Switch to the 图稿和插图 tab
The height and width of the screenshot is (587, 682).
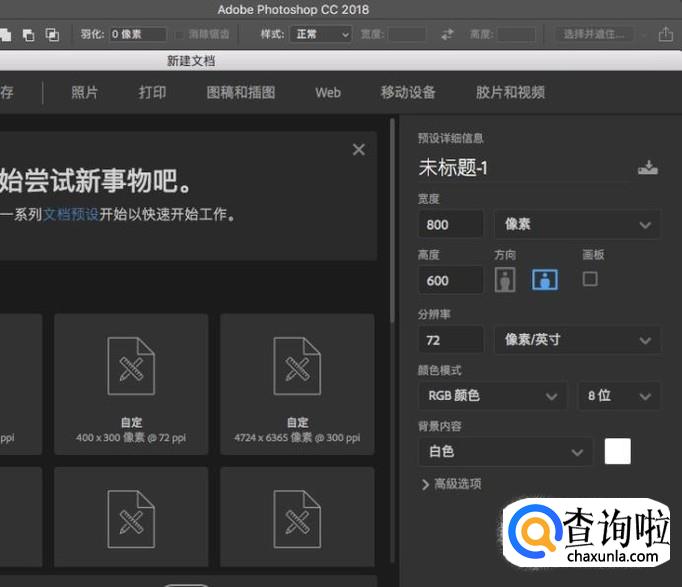[241, 92]
